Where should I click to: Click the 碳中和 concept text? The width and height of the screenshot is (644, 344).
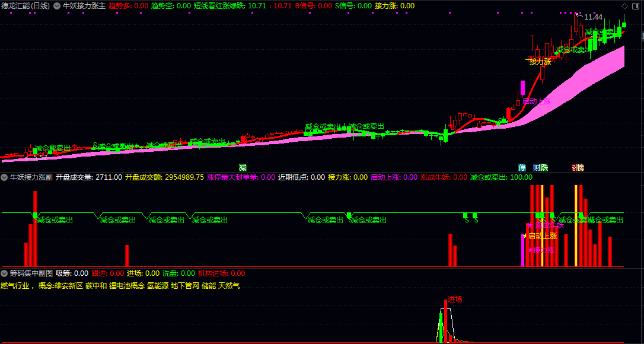coord(96,286)
